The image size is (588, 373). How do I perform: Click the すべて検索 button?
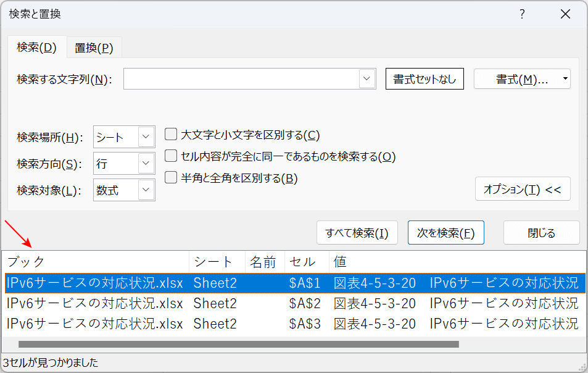coord(357,233)
